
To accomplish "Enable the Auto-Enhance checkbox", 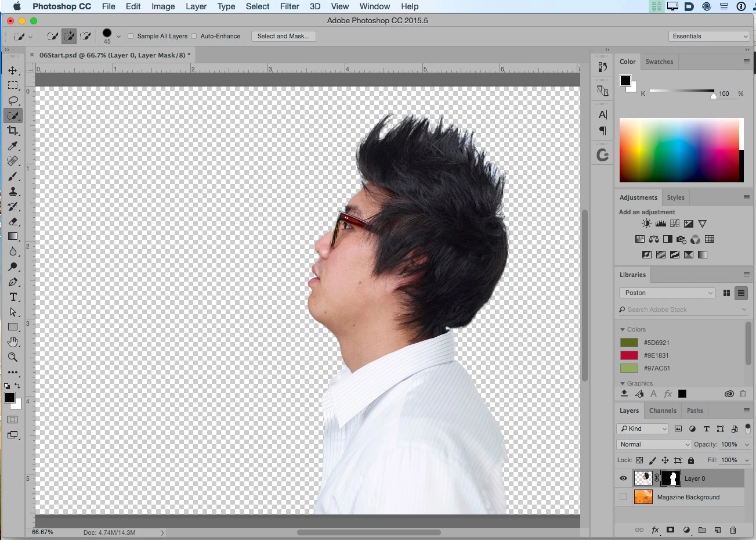I will tap(194, 36).
